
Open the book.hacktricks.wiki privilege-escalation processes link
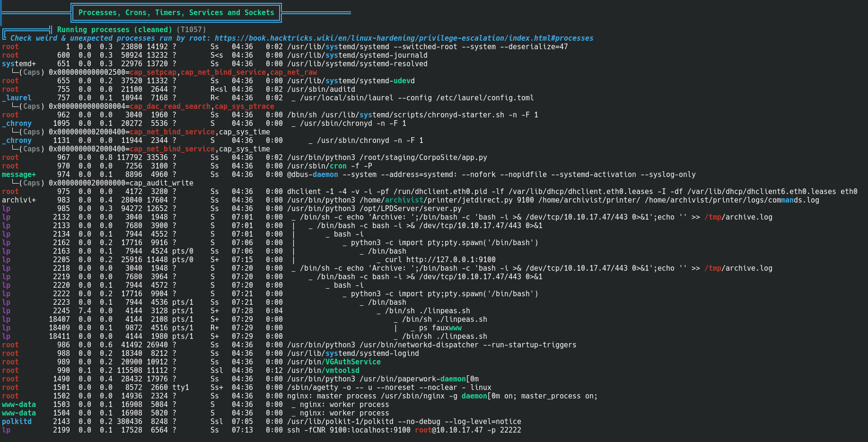(404, 38)
